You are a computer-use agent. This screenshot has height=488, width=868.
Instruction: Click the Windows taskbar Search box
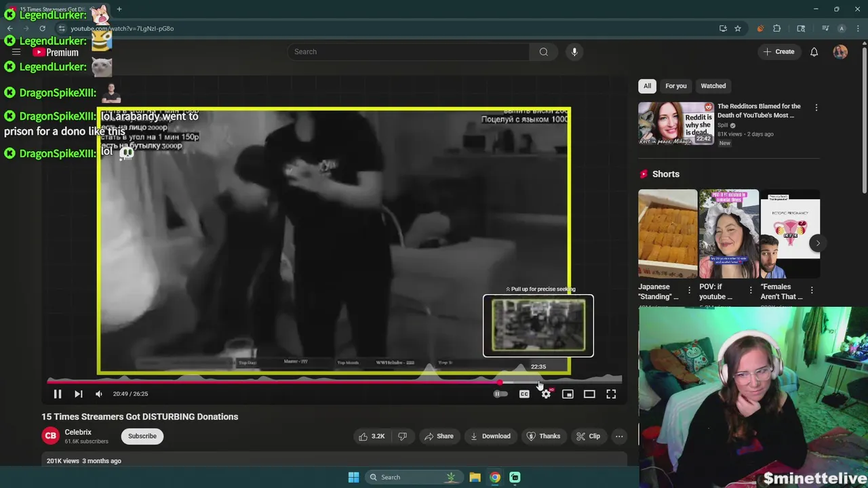click(414, 477)
